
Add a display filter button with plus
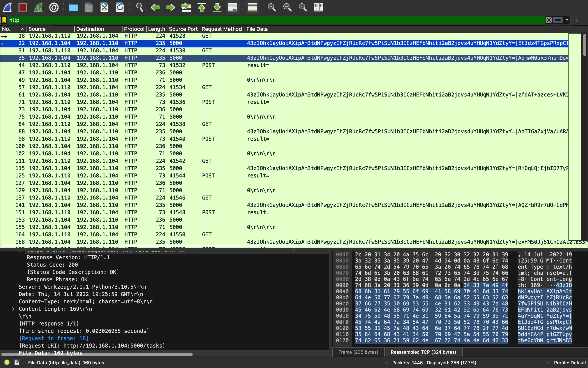coord(577,20)
